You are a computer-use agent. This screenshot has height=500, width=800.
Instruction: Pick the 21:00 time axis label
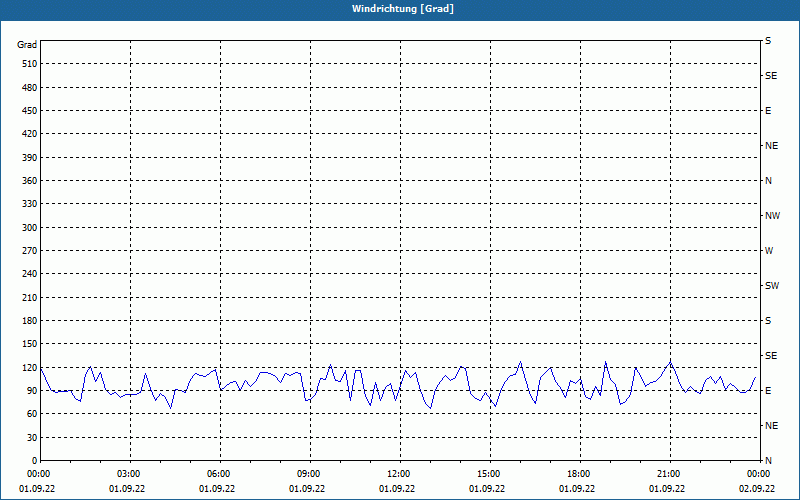[x=670, y=474]
